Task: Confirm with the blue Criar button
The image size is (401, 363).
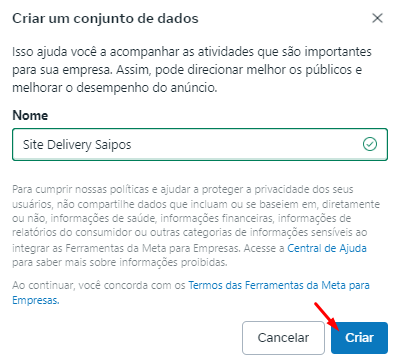Action: (x=359, y=338)
